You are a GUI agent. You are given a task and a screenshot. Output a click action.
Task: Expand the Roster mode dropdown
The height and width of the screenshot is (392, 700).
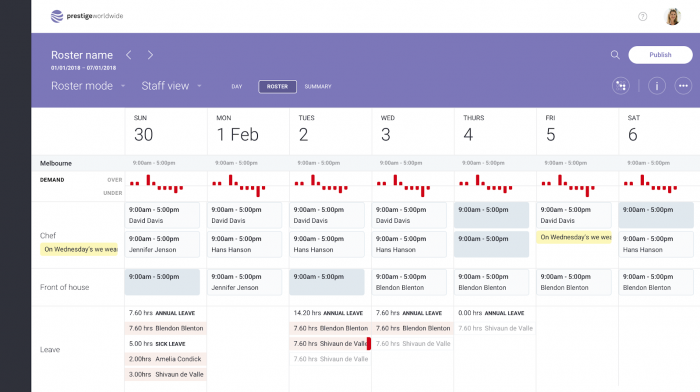pos(88,86)
